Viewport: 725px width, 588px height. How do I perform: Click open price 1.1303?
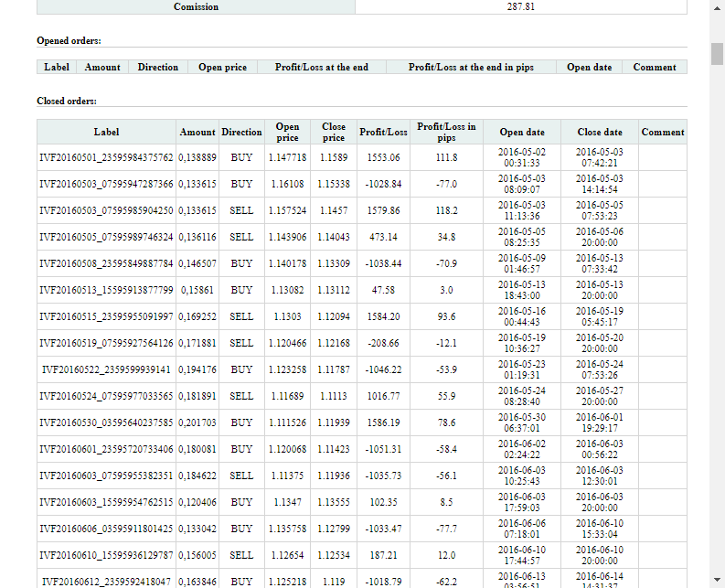point(287,316)
